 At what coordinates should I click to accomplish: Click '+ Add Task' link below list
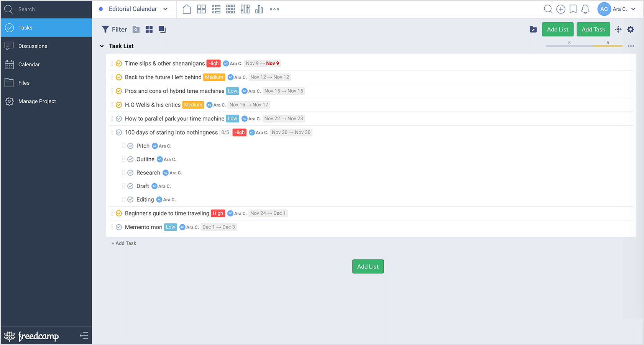124,243
